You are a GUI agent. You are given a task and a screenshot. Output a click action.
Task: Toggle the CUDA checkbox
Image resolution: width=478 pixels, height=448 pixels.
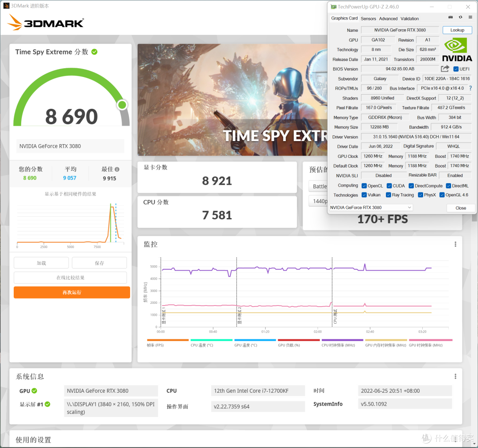[x=389, y=186]
